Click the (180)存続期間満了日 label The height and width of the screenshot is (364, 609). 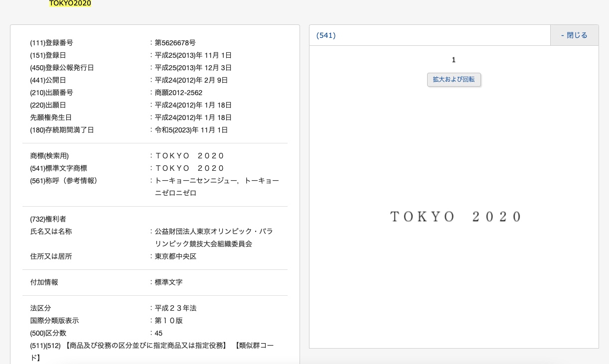click(62, 130)
